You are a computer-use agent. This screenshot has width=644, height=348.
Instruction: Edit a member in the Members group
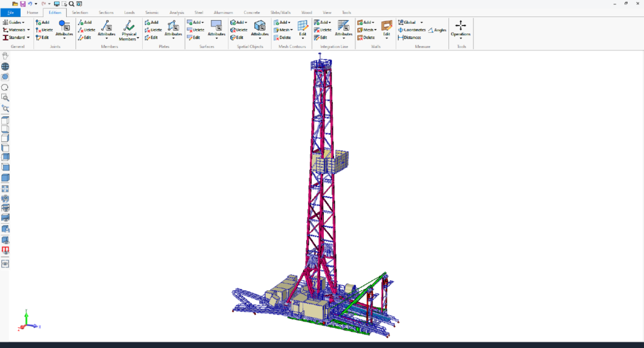[85, 37]
